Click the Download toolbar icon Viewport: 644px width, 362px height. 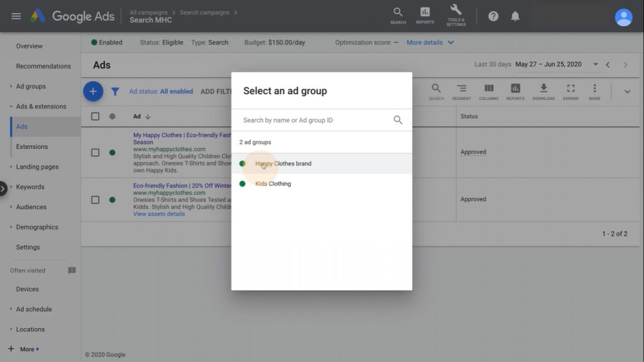(543, 92)
